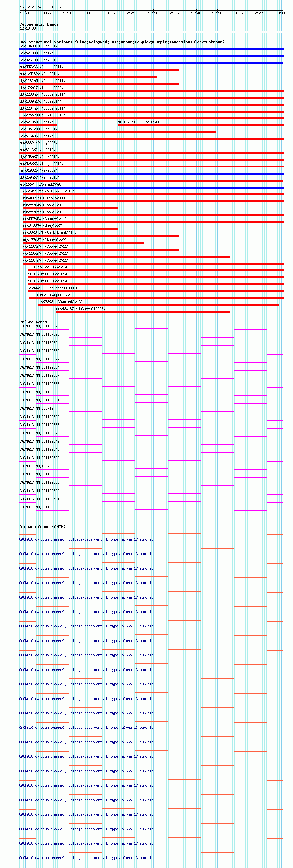Viewport: 293px width, 868px height.
Task: Select variant label nsv973981 (Sudmant2013)
Action: 60,302
